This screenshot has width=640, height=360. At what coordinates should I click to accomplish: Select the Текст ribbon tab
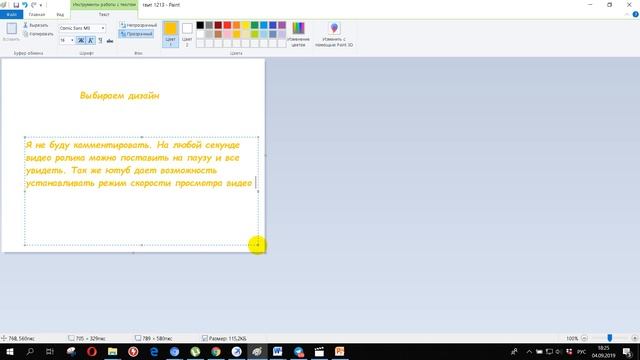coord(104,14)
